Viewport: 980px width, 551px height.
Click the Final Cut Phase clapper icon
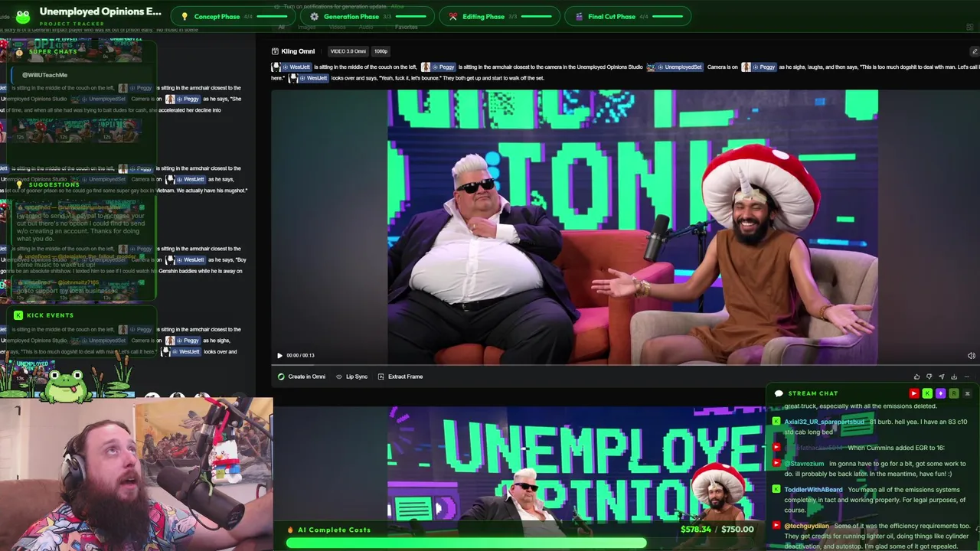[x=580, y=16]
